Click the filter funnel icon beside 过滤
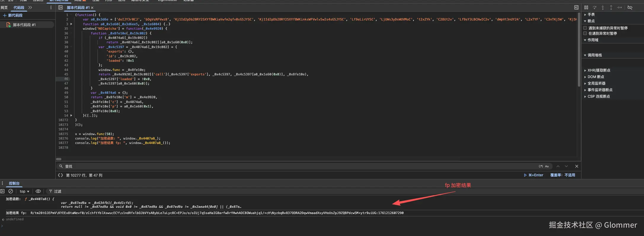This screenshot has width=644, height=236. [x=51, y=191]
